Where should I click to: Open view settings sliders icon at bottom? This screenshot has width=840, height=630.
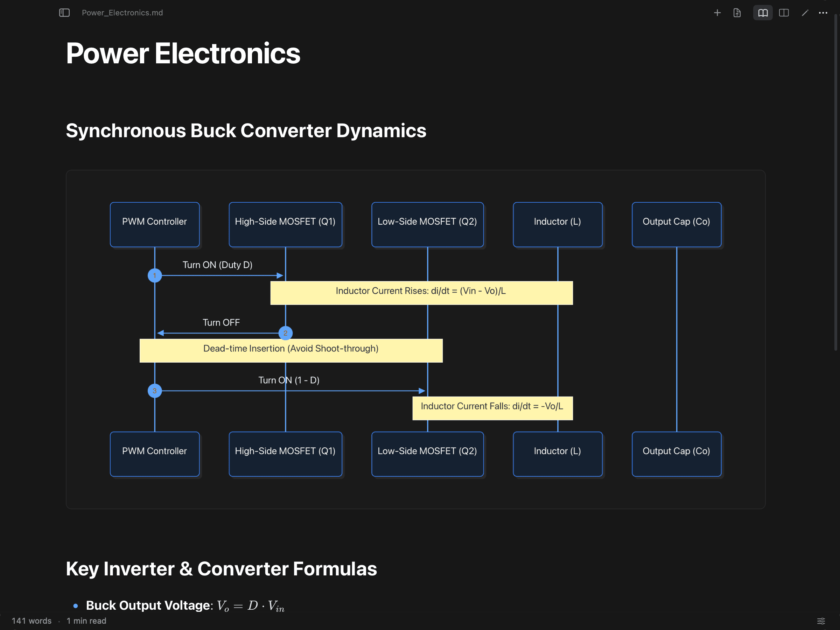[821, 621]
